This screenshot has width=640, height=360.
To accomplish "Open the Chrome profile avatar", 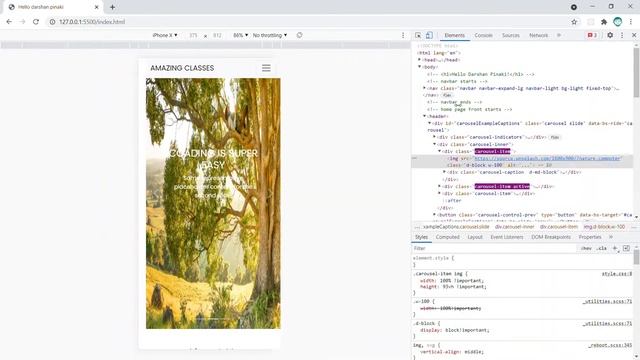I will (618, 22).
